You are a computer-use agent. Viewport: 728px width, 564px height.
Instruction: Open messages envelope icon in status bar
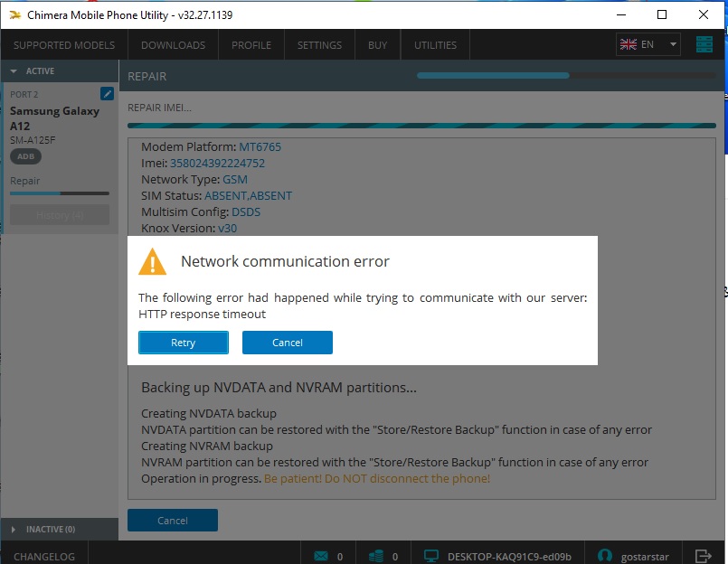pos(321,556)
